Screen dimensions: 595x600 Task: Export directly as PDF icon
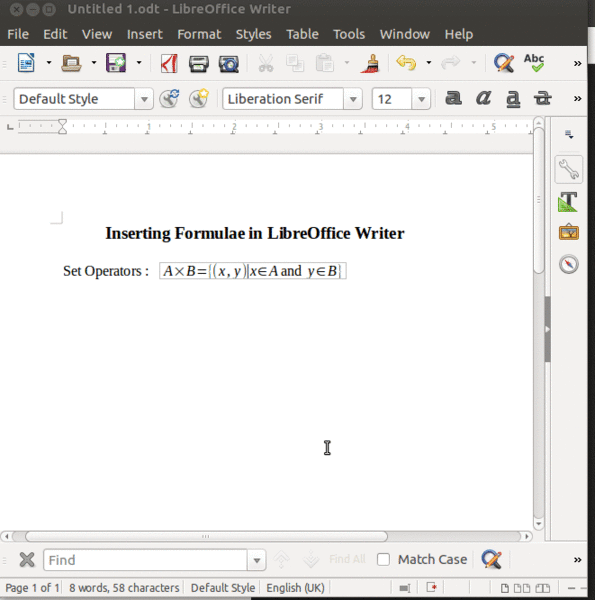[169, 63]
